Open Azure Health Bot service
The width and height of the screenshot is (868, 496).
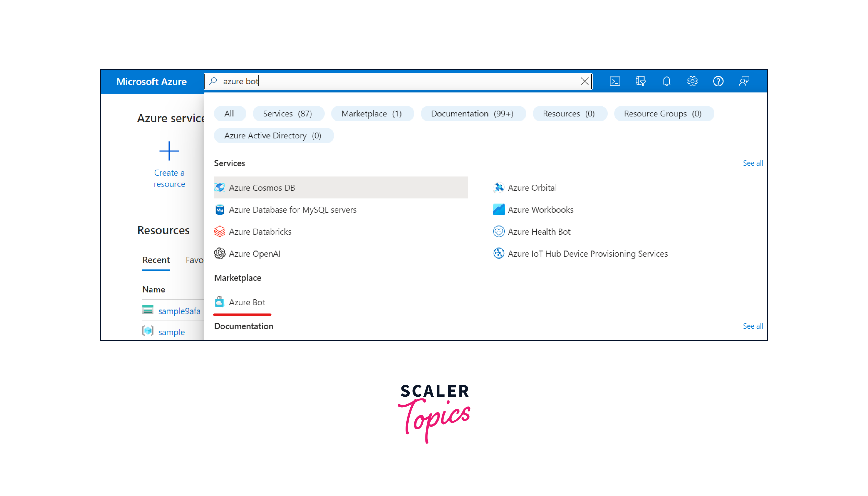539,232
